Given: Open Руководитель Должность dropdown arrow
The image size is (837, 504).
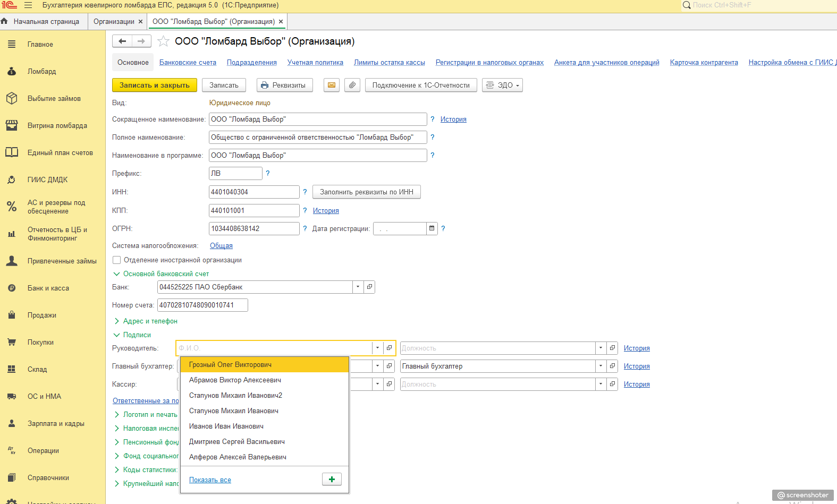Looking at the screenshot, I should tap(601, 348).
